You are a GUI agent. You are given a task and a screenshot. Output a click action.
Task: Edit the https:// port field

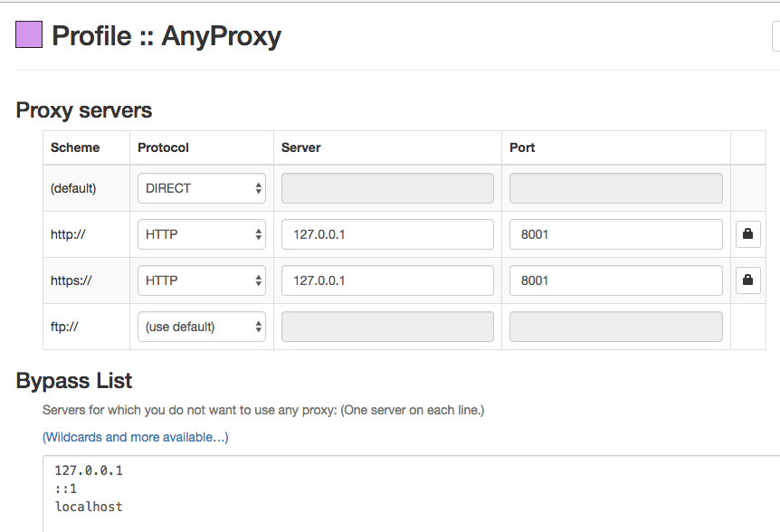point(615,280)
